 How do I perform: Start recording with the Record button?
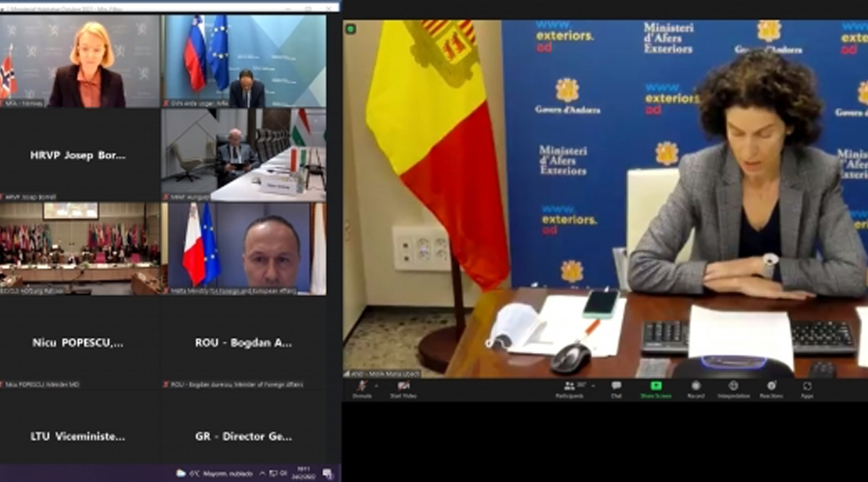point(695,386)
